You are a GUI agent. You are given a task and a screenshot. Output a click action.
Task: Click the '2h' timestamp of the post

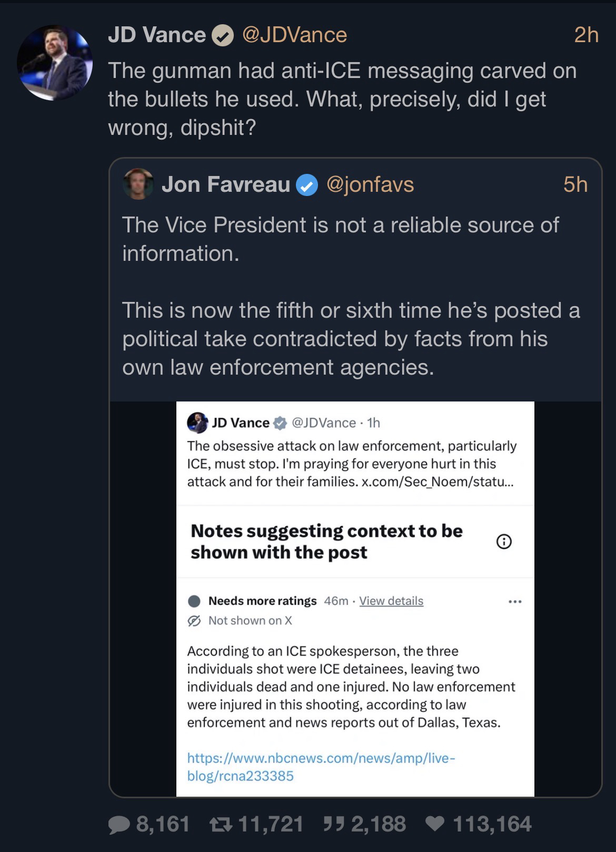coord(586,35)
